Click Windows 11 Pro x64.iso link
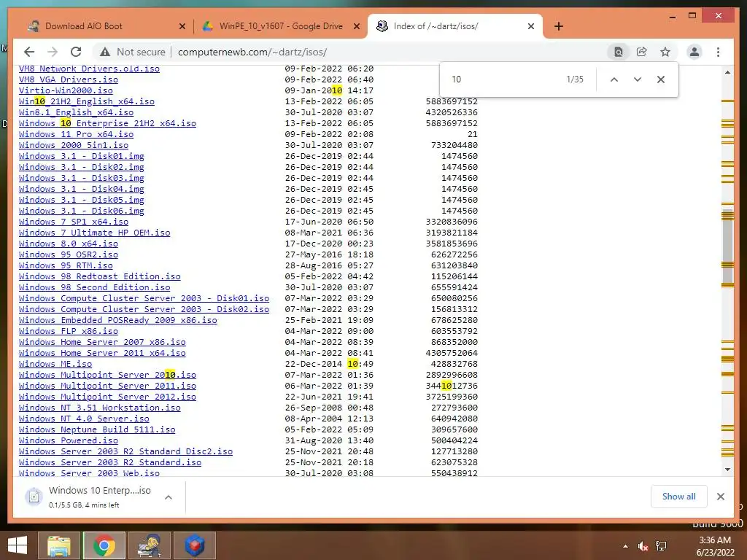Viewport: 747px width, 560px height. coord(76,134)
